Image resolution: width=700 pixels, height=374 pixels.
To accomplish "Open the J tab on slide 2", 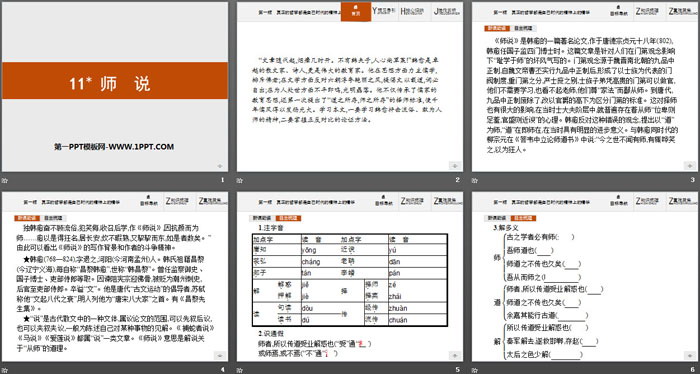I will pyautogui.click(x=447, y=12).
